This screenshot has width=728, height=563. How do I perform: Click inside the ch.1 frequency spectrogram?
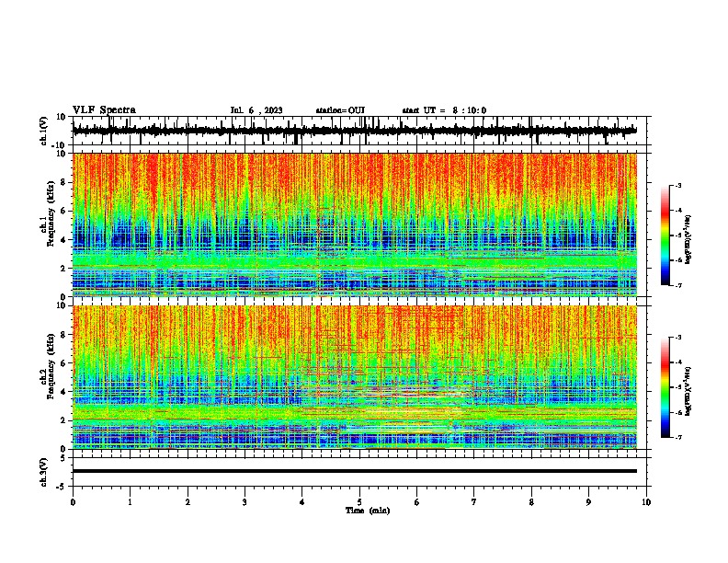point(355,224)
